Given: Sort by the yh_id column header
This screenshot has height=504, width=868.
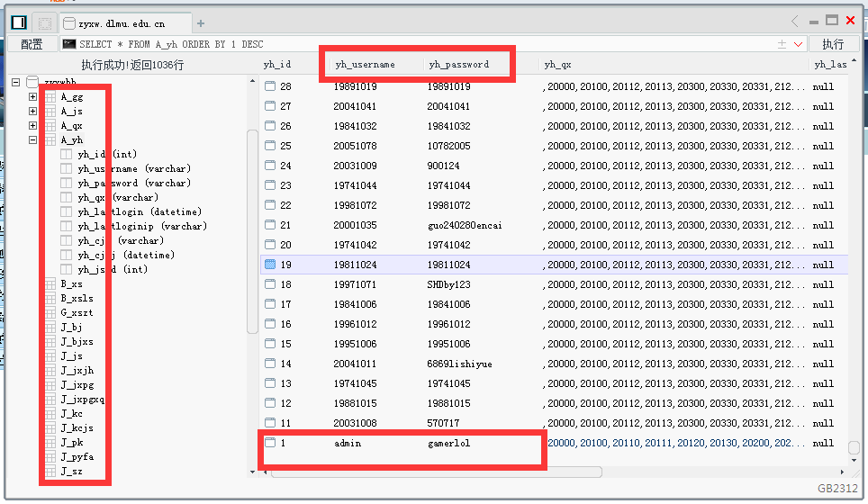Looking at the screenshot, I should [277, 64].
